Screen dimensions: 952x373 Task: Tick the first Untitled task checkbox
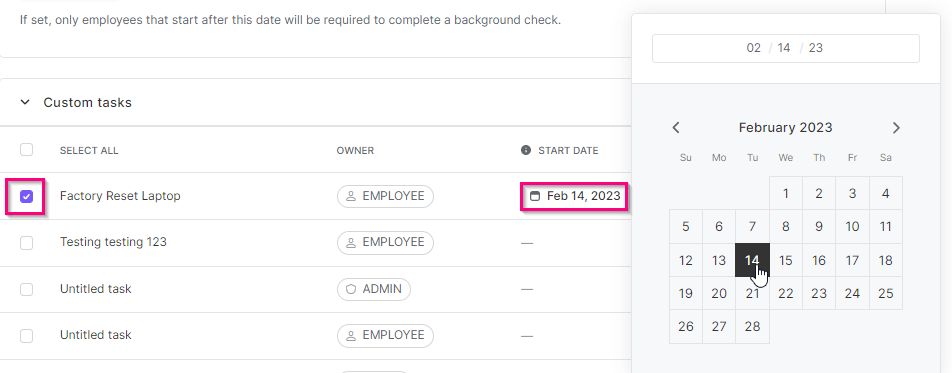click(x=26, y=289)
